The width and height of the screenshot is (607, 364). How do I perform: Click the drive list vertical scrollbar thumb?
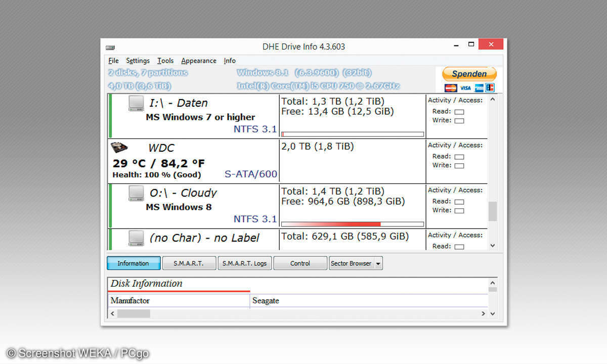pyautogui.click(x=493, y=211)
